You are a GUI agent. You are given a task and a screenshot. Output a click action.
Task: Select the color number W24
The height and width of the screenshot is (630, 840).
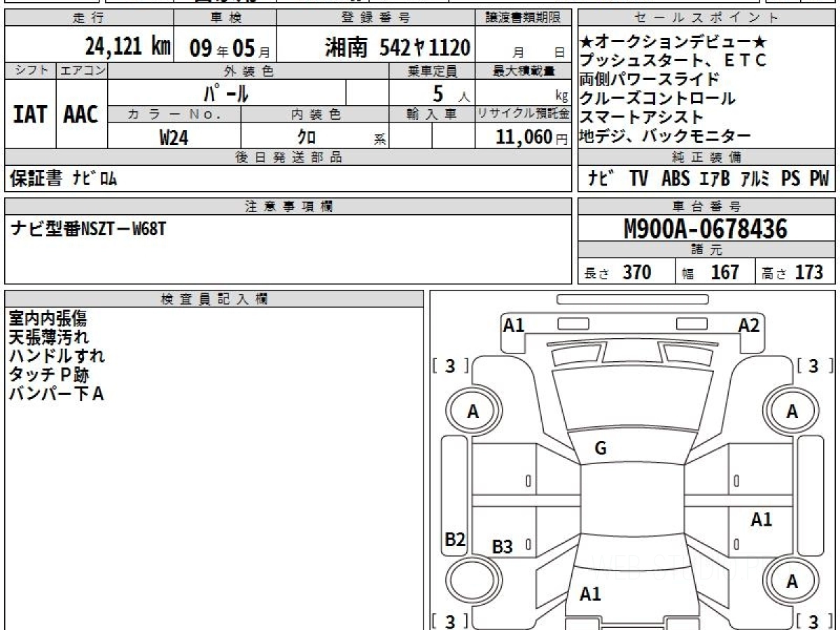pyautogui.click(x=174, y=137)
